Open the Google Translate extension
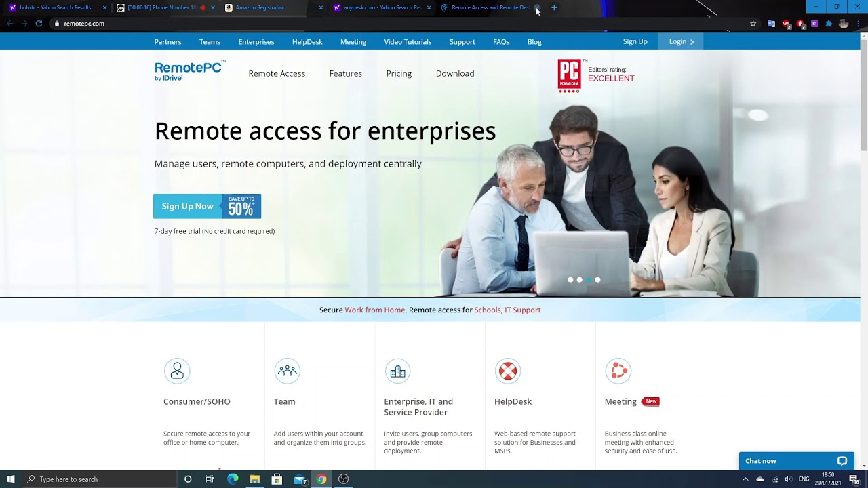The image size is (868, 488). click(x=771, y=24)
